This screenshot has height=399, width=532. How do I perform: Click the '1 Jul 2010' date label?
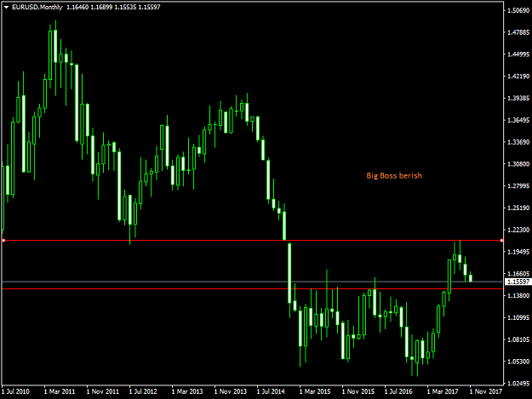point(15,391)
